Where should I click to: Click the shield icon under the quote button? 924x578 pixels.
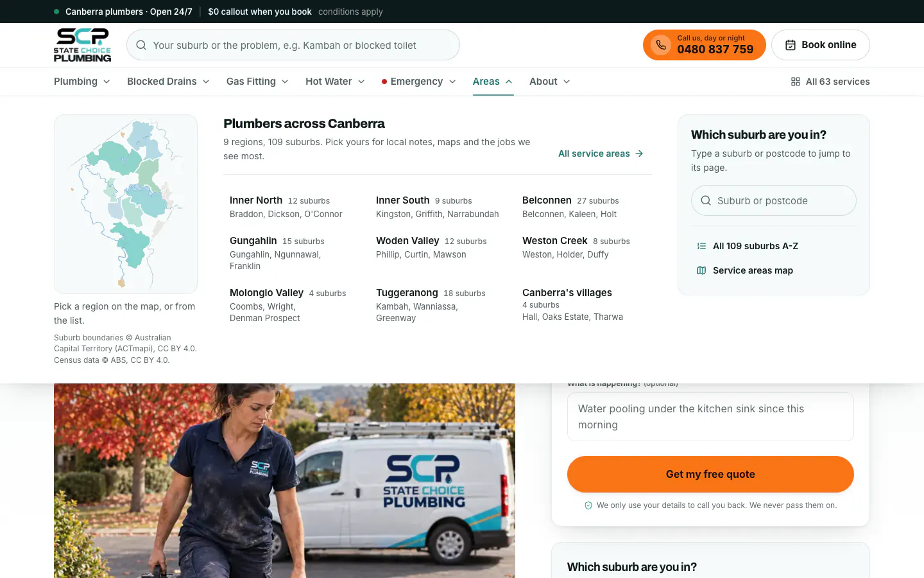pos(588,505)
